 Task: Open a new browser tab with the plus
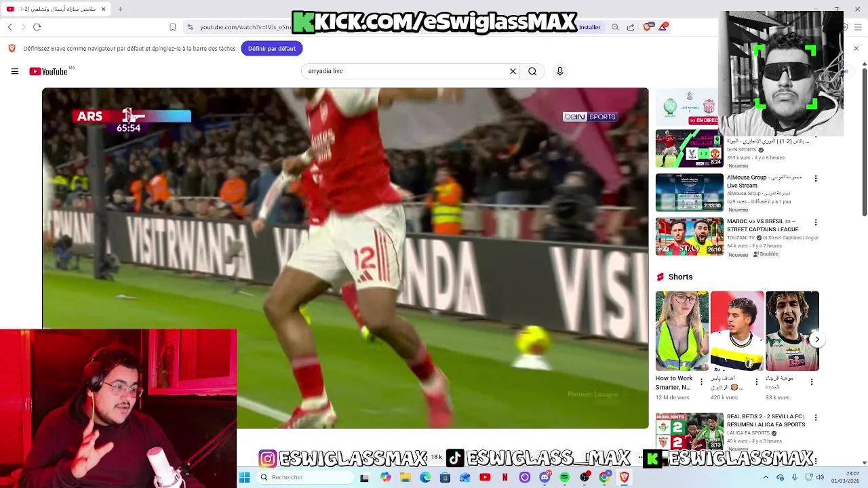(x=120, y=9)
